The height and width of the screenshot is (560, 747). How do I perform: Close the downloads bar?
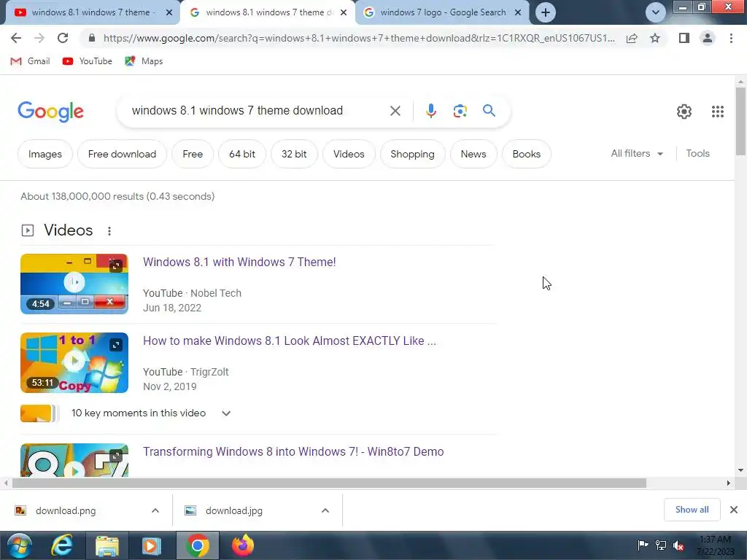734,510
